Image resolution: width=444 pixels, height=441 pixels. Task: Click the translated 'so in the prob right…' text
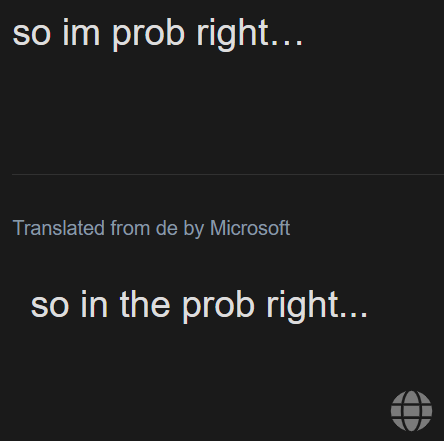[x=199, y=306]
